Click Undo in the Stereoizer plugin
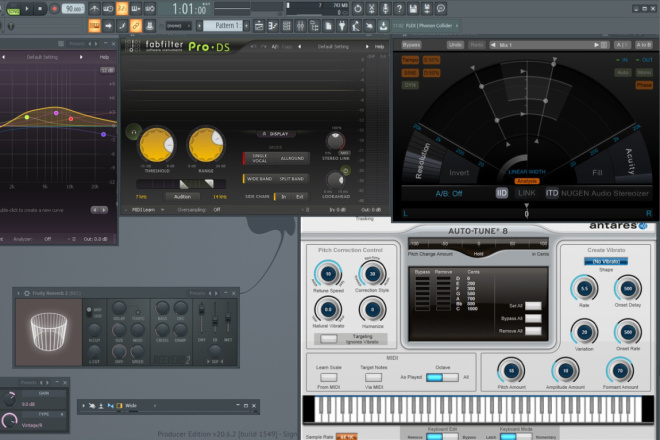Viewport: 660px width, 440px height. (x=455, y=45)
